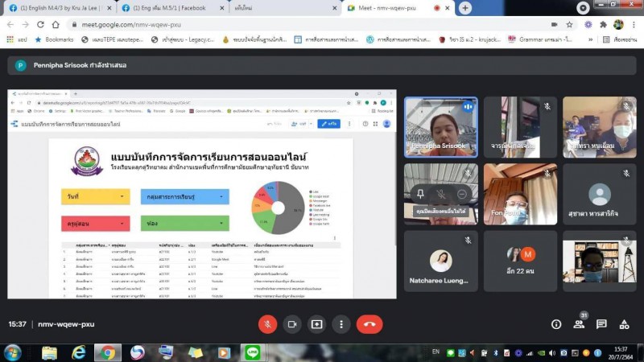Open LINE app from the Windows taskbar
This screenshot has width=644, height=362.
[252, 352]
